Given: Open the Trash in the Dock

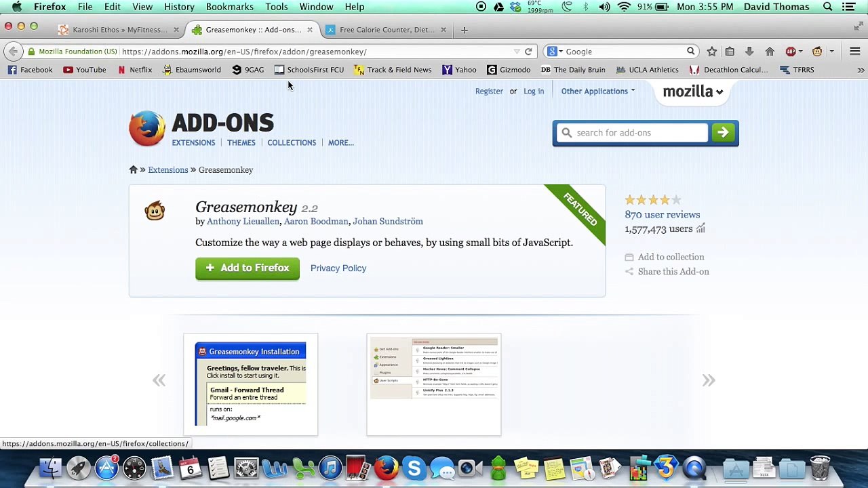Looking at the screenshot, I should coord(820,468).
